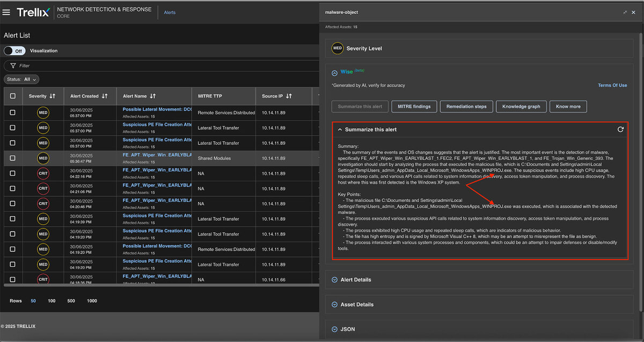Sort alerts by Severity column arrows
This screenshot has width=644, height=342.
pos(52,96)
